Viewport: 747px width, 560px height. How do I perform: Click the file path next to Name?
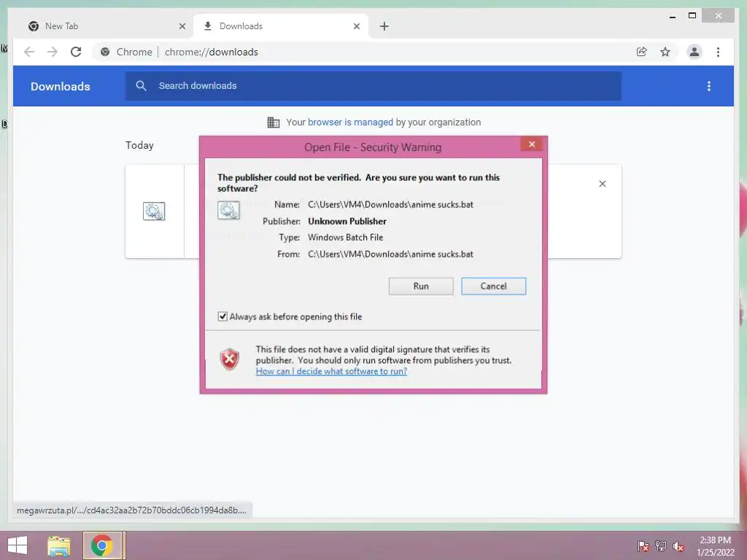(x=391, y=205)
